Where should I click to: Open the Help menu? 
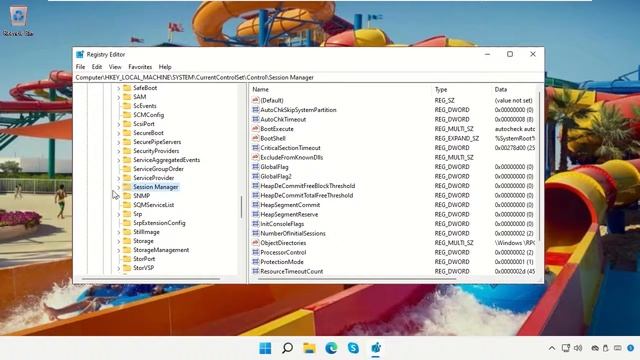click(165, 67)
